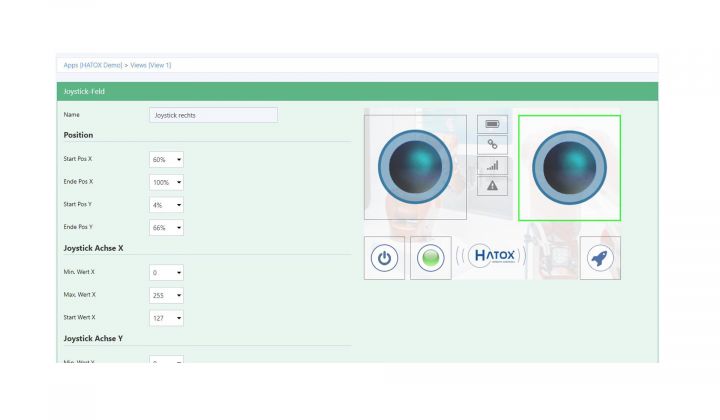Select the left joystick in preview
The height and width of the screenshot is (420, 720).
[416, 167]
